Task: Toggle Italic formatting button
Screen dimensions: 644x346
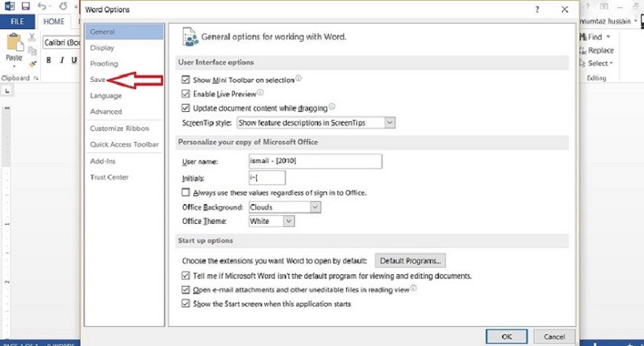Action: tap(61, 61)
